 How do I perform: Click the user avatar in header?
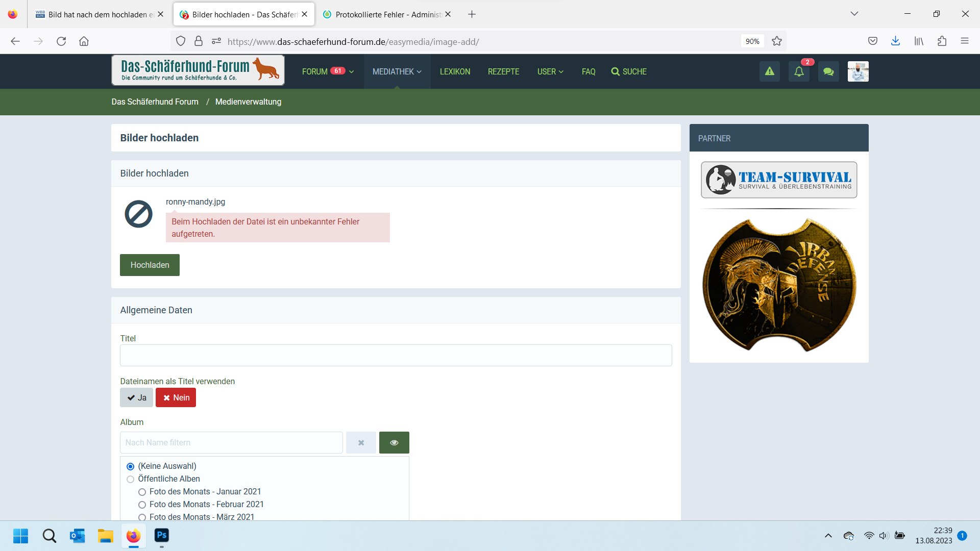[x=858, y=71]
